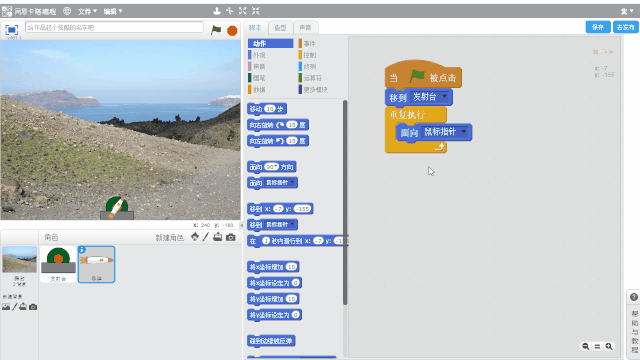This screenshot has width=640, height=360.
Task: Select the 动作 motion block category
Action: pyautogui.click(x=270, y=43)
